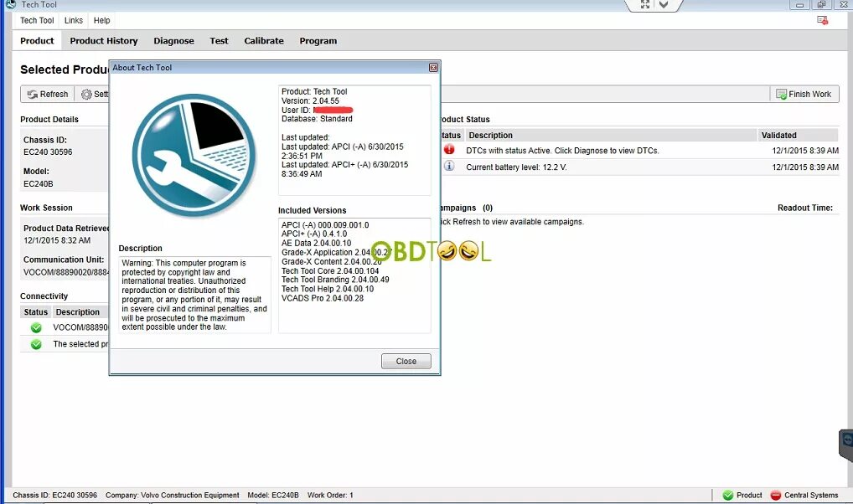
Task: Switch to the Calibrate tab
Action: (264, 41)
